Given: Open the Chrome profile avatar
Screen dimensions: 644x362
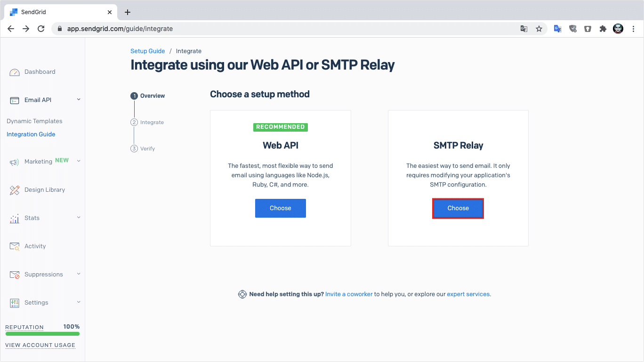Looking at the screenshot, I should [x=618, y=29].
